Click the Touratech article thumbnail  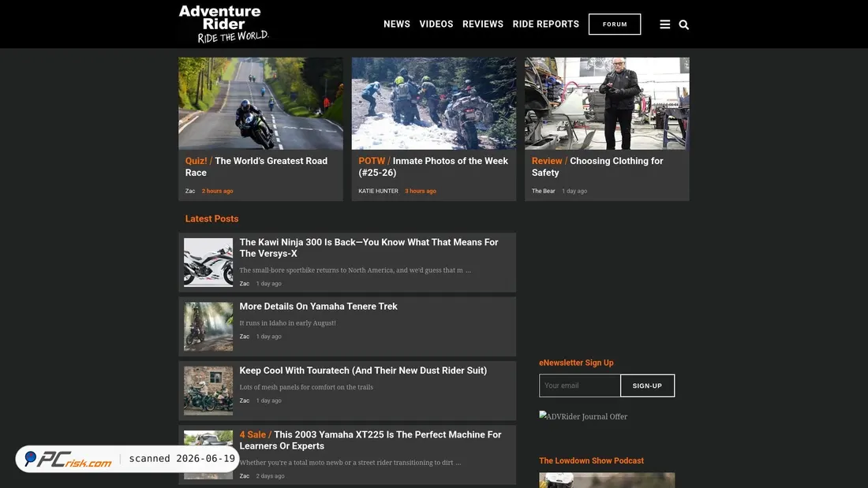(x=208, y=390)
